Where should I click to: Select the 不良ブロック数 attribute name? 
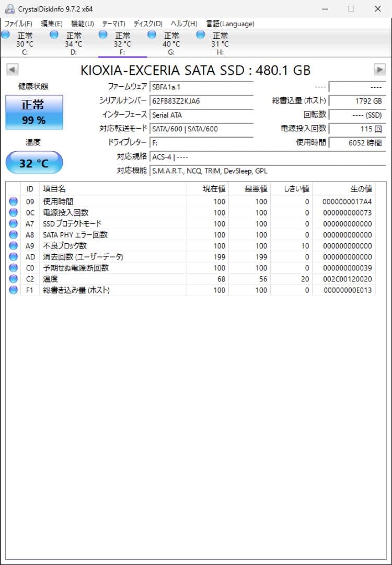coord(65,246)
